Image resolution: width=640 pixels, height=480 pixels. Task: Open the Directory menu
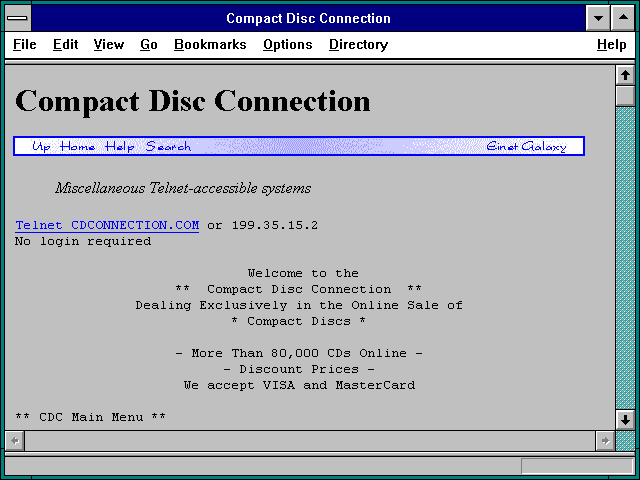(x=358, y=44)
